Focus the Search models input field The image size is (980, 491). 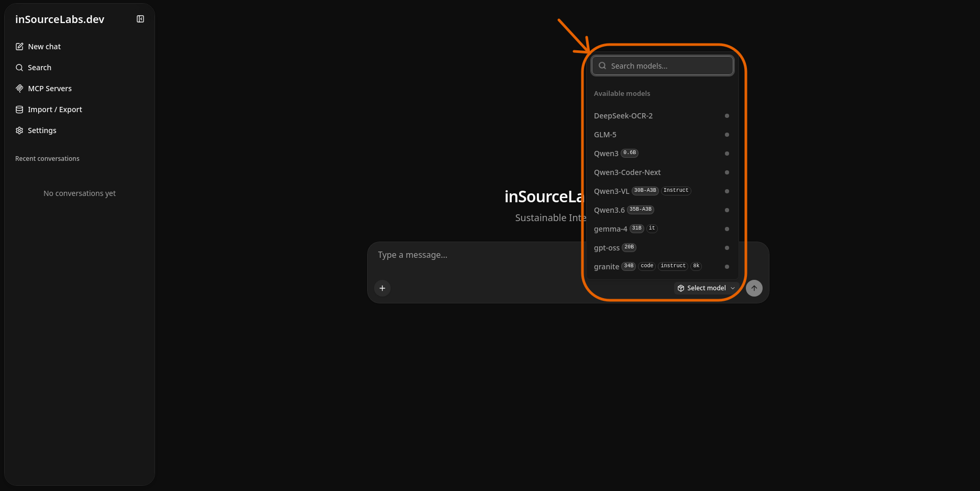pos(663,66)
